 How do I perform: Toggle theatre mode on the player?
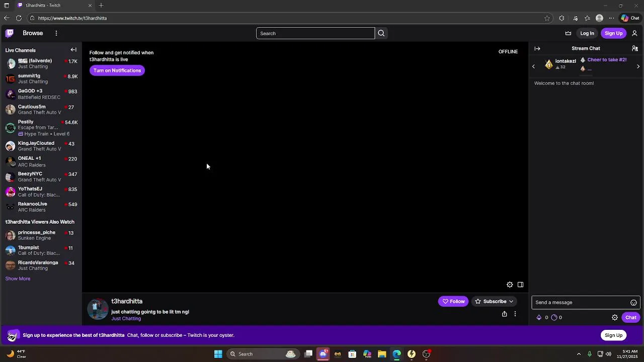520,285
